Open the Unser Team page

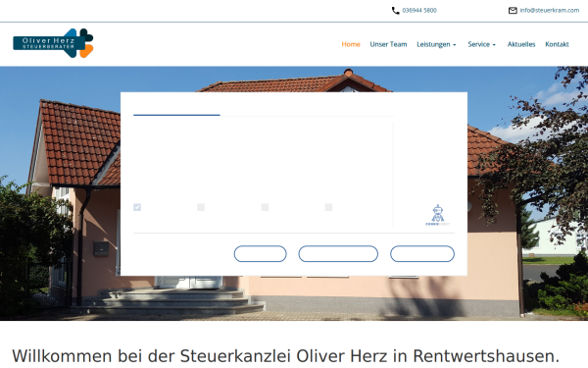click(x=388, y=44)
